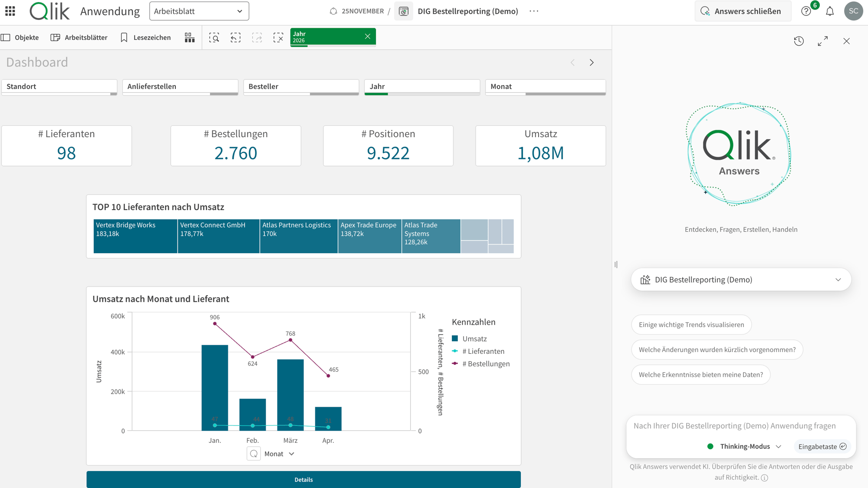868x488 pixels.
Task: Click the Eingabetaste send button
Action: tap(822, 446)
